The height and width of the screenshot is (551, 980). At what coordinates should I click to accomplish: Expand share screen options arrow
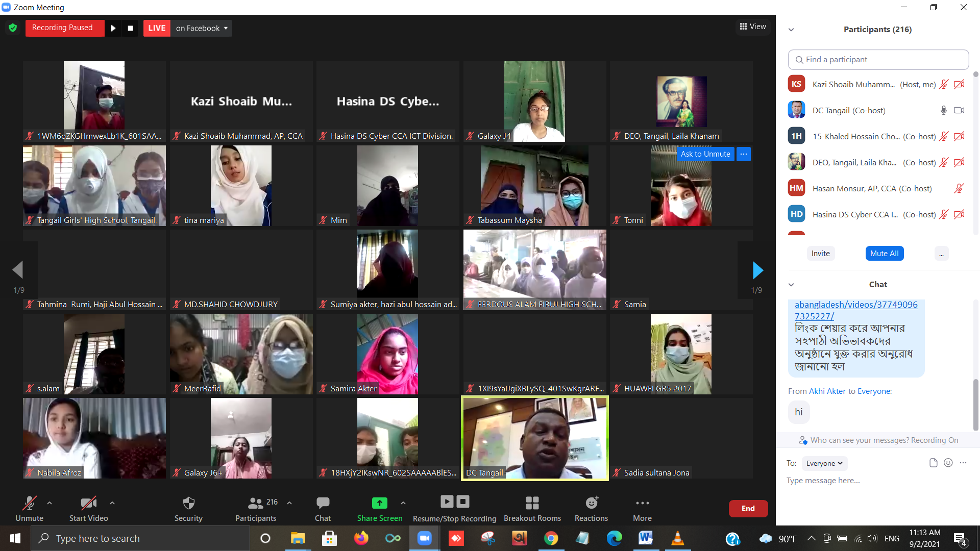(403, 503)
